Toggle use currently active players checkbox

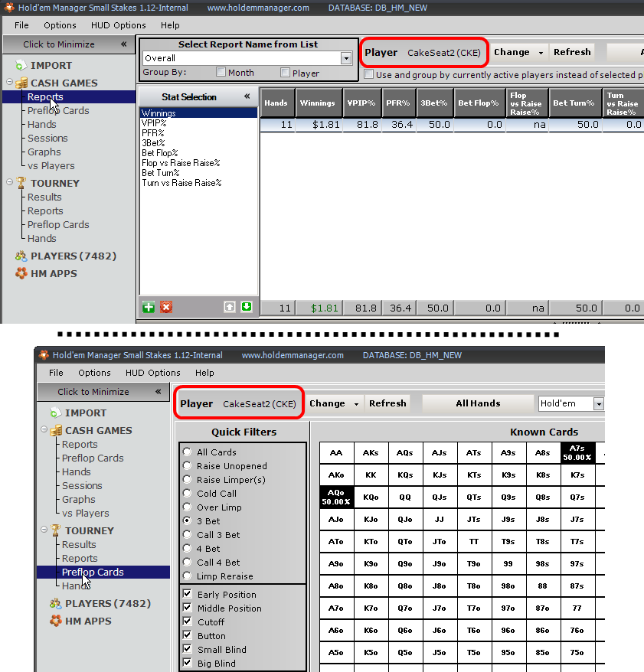[368, 74]
